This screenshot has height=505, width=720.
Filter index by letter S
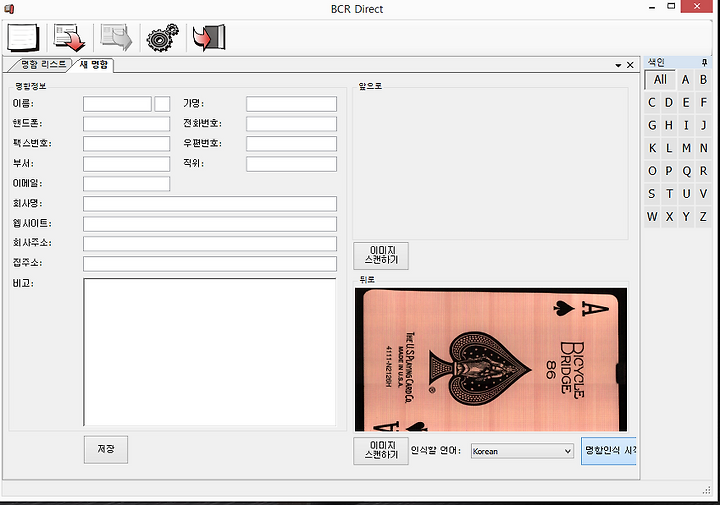[x=652, y=194]
